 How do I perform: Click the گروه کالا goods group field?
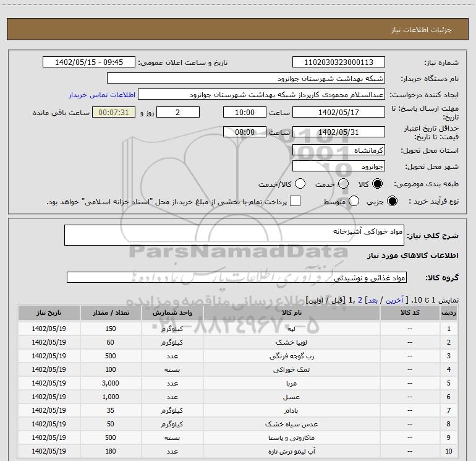[x=237, y=277]
